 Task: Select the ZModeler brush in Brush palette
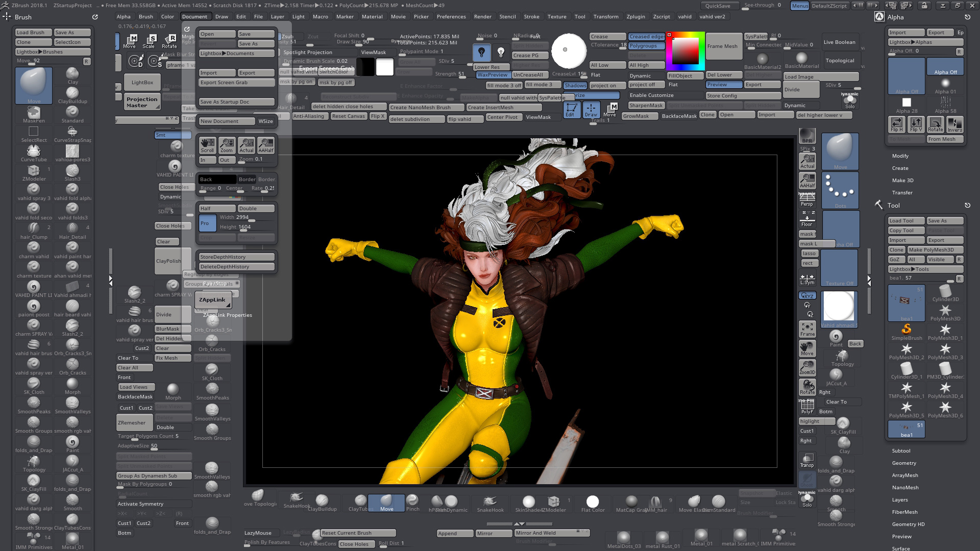[34, 172]
